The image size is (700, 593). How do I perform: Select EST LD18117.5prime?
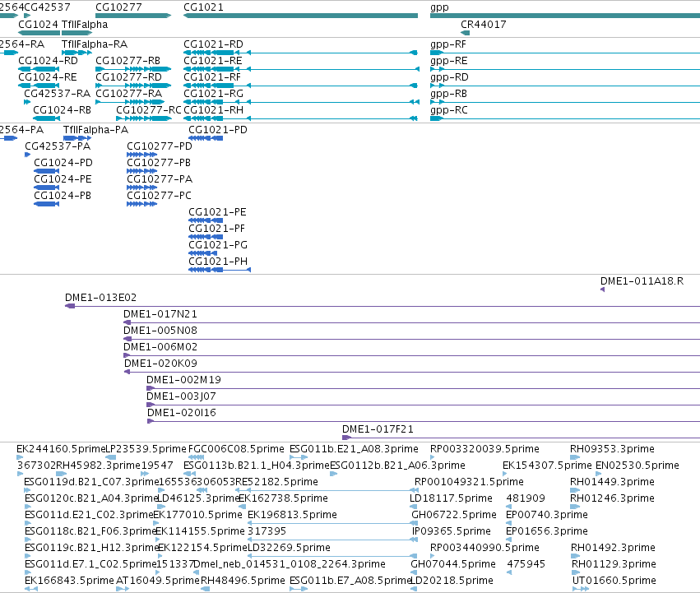click(451, 498)
